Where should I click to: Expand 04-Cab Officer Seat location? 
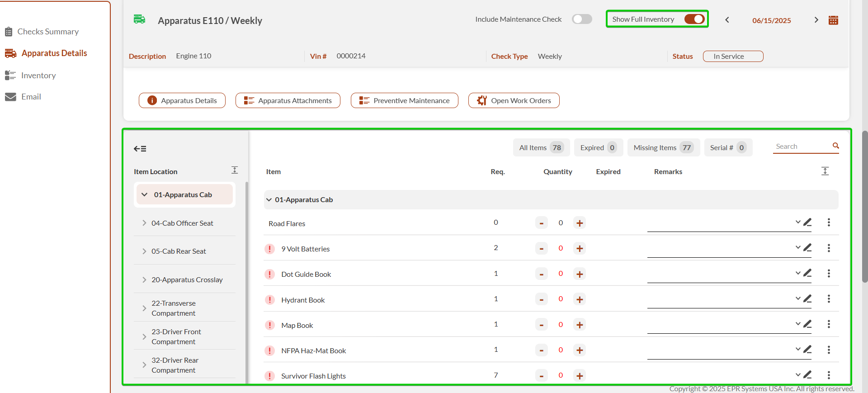[x=144, y=223]
